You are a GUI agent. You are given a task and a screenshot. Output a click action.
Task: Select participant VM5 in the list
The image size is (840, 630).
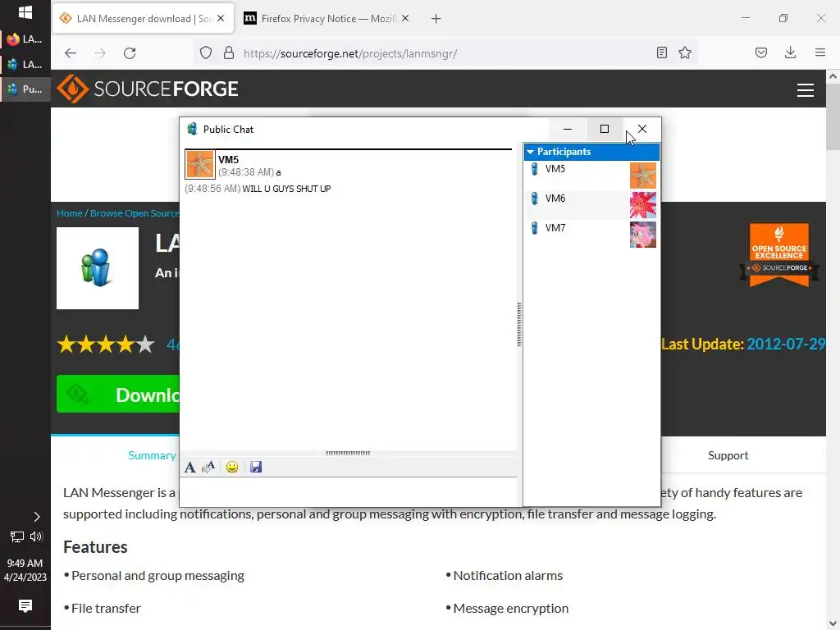tap(591, 175)
